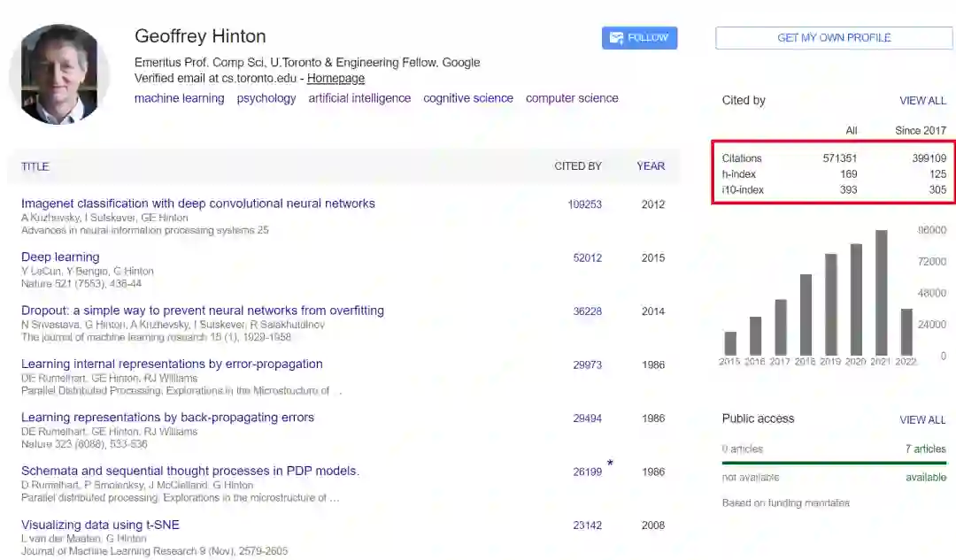Open Imagenet classification paper title

tap(198, 203)
